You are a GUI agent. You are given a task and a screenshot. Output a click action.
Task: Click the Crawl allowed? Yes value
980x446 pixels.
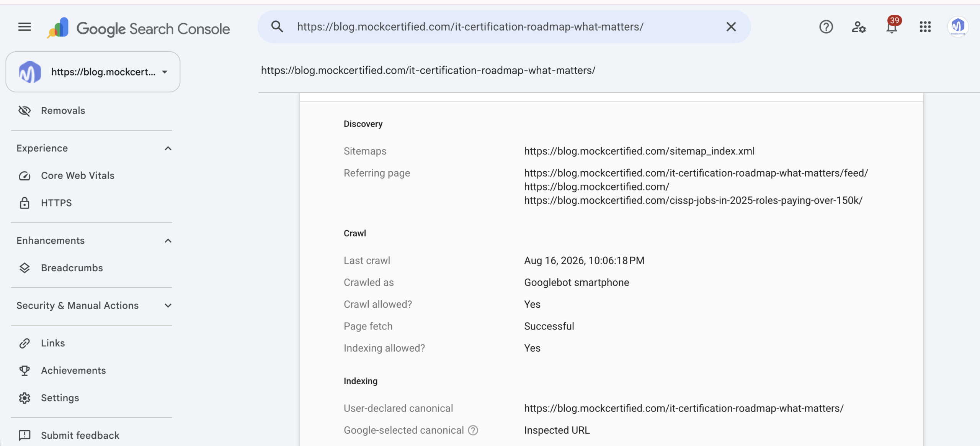click(532, 304)
